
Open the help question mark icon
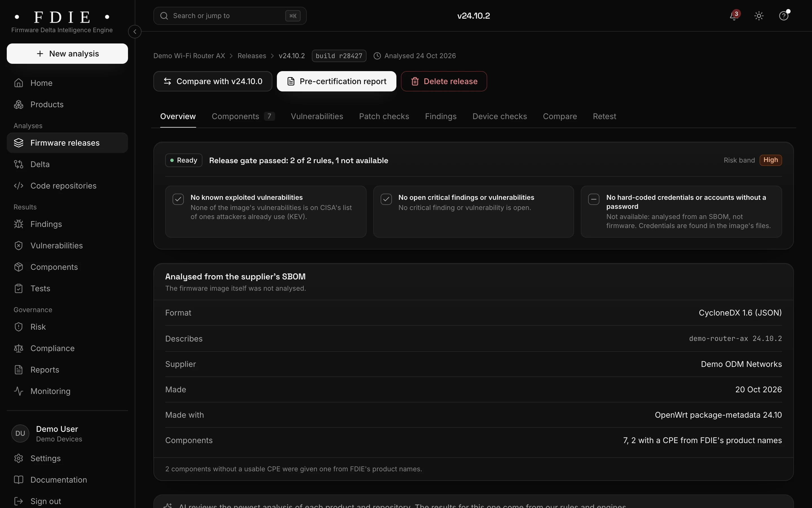(784, 16)
